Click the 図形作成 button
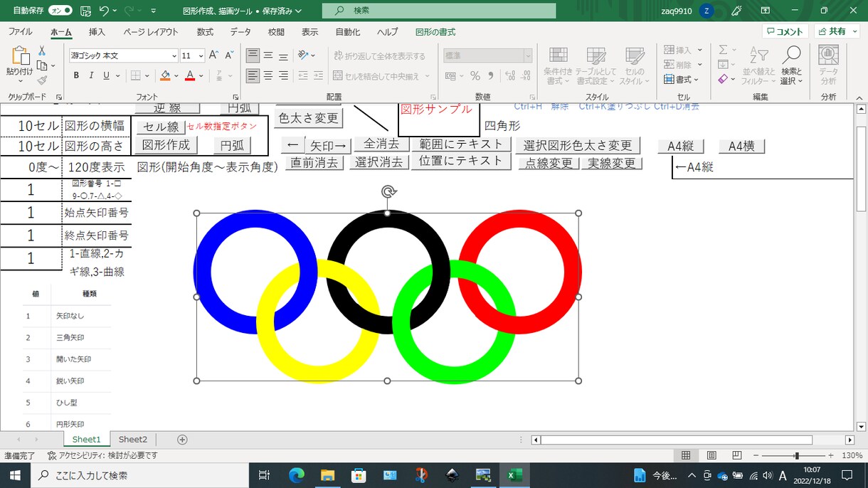Viewport: 868px width, 488px height. pyautogui.click(x=166, y=145)
